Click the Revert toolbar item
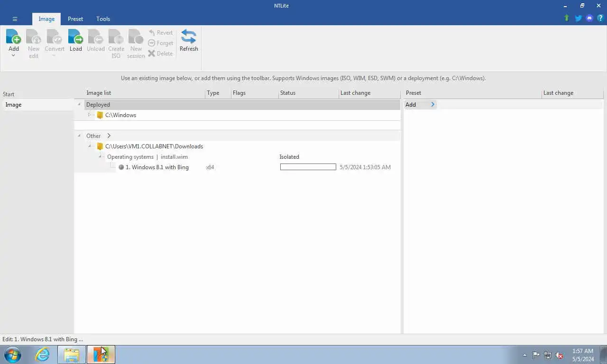The image size is (607, 364). click(161, 33)
